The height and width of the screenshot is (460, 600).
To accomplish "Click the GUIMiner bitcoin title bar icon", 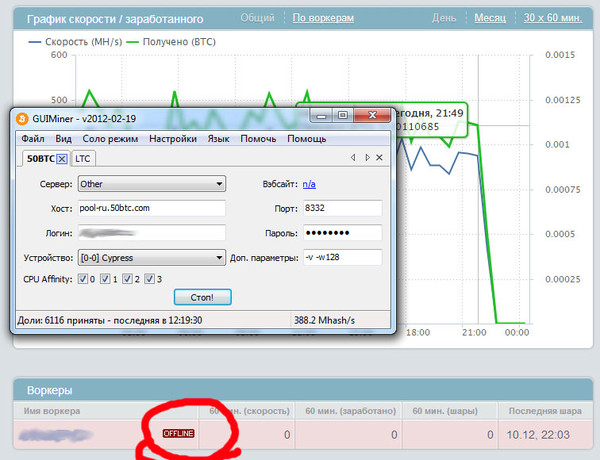I will tap(22, 119).
